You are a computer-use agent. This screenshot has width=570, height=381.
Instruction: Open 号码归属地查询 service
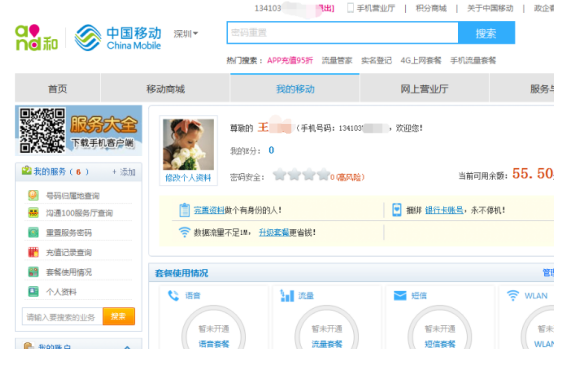coord(72,196)
